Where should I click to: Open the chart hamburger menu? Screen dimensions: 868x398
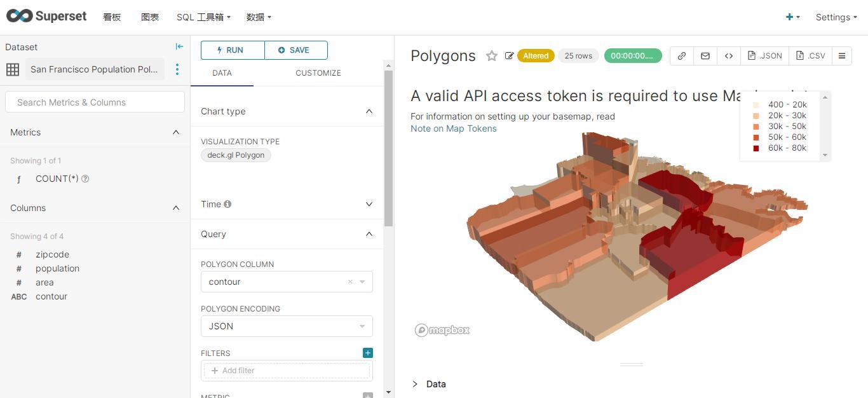[x=841, y=56]
